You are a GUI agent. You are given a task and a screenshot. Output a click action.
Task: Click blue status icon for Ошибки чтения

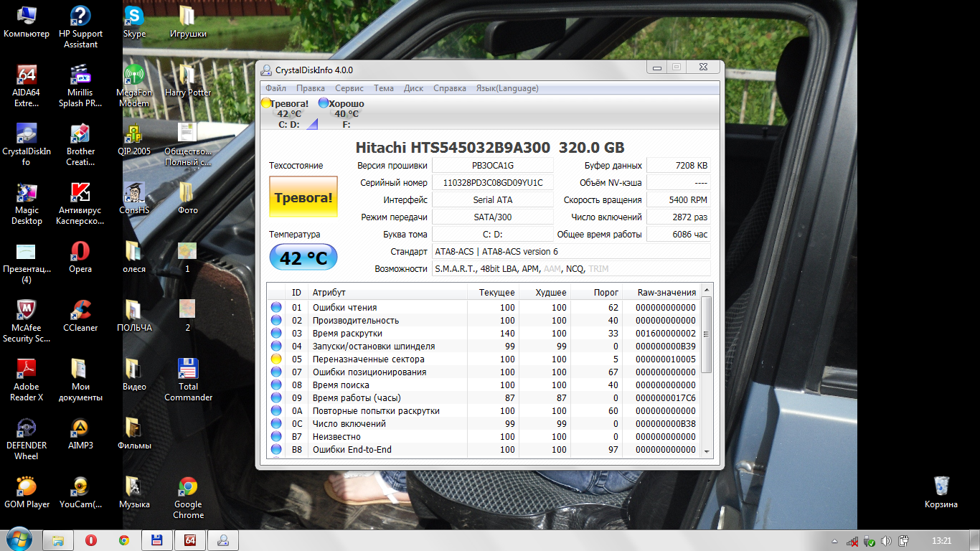pos(276,308)
